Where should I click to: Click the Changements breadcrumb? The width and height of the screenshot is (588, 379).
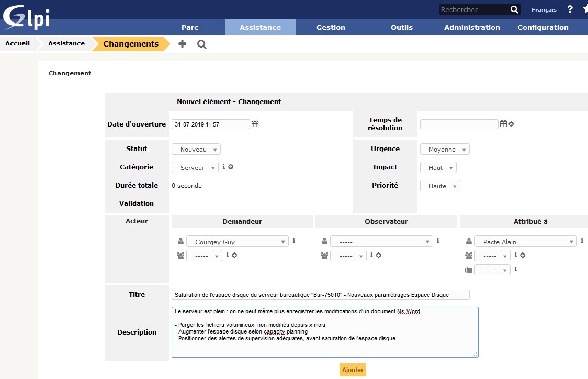(131, 44)
